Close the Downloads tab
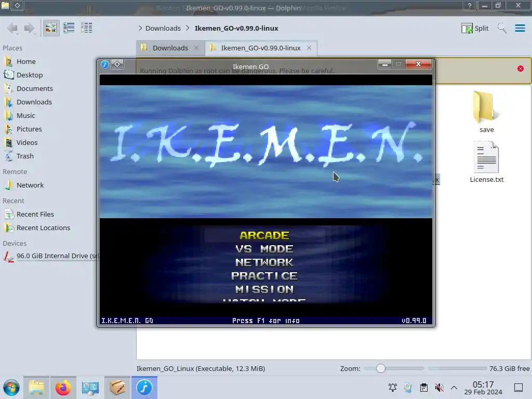The height and width of the screenshot is (399, 532). (x=196, y=48)
